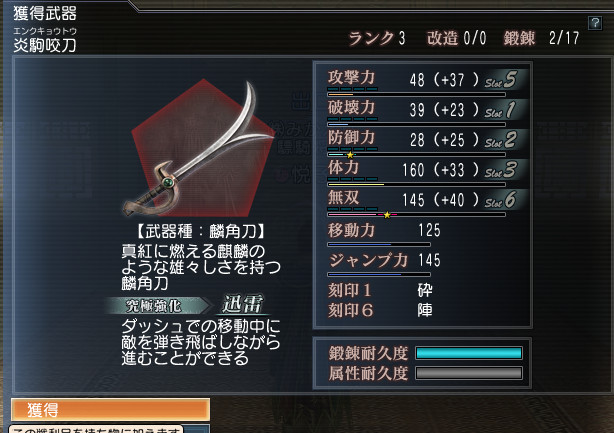
Task: Click the Slot 6 musou badge
Action: coord(501,200)
